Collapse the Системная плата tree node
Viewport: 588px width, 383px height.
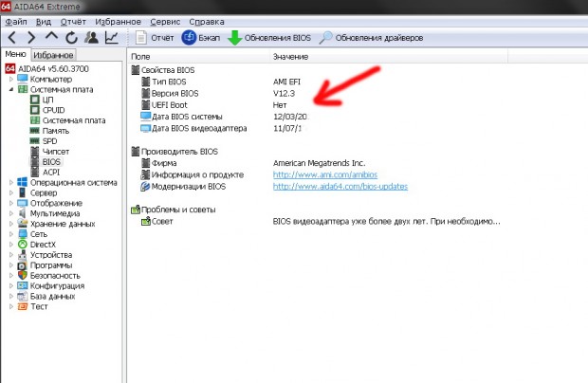pos(11,90)
